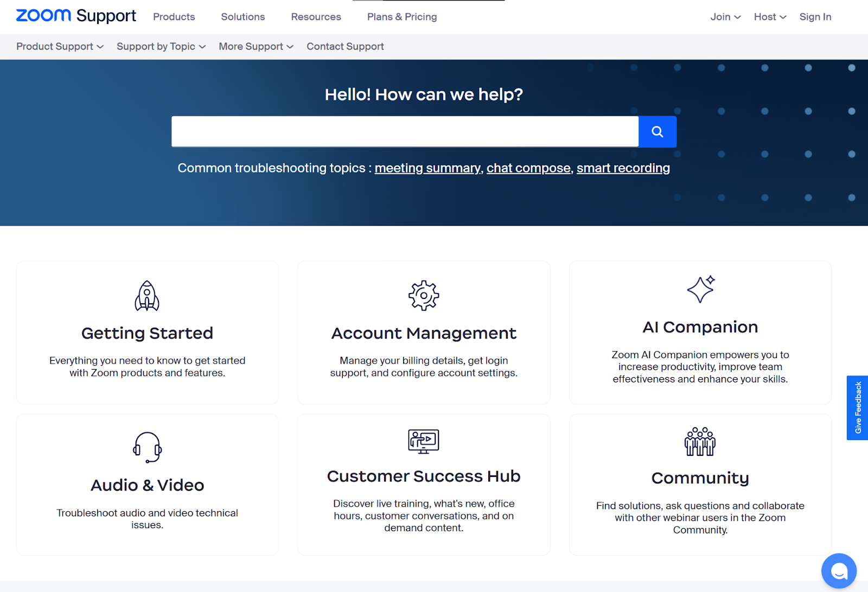Click the Account Management gear icon
The image size is (868, 592).
pyautogui.click(x=424, y=296)
